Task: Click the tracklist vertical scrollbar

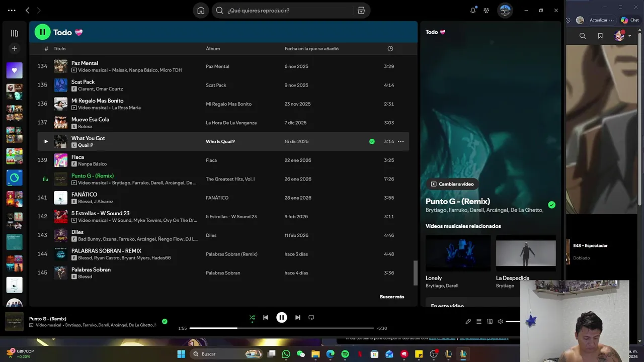Action: click(415, 273)
